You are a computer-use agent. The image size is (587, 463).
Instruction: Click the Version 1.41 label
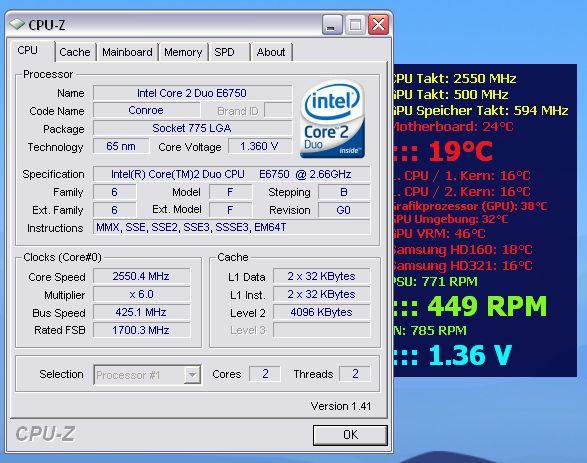click(341, 406)
